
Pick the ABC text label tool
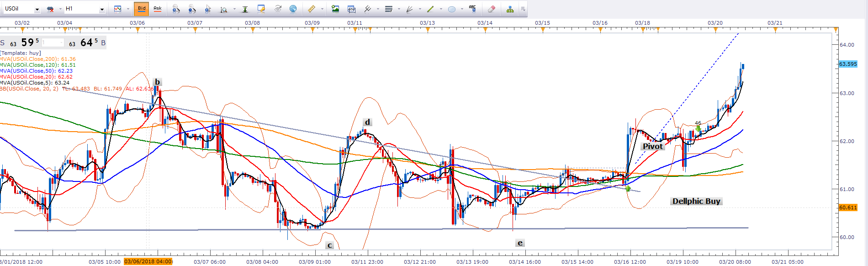coord(472,9)
